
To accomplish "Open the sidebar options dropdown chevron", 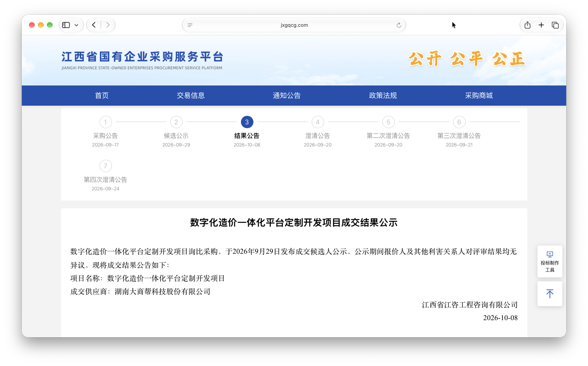I will pyautogui.click(x=77, y=25).
